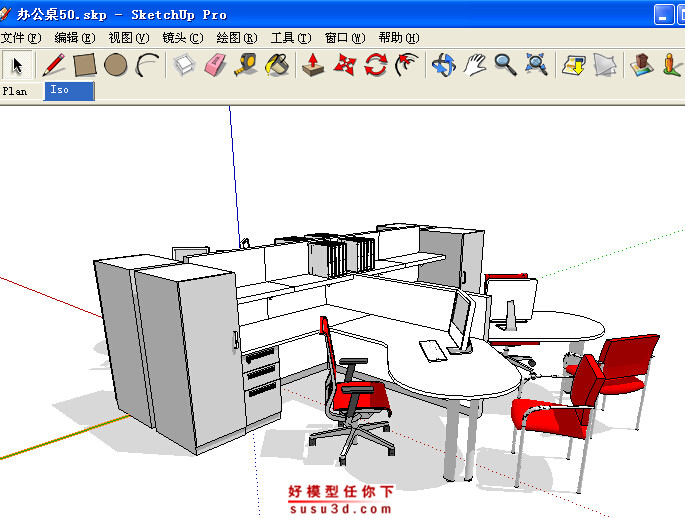Click the grayed-out Share Model icon
Image resolution: width=685 pixels, height=518 pixels.
(605, 65)
